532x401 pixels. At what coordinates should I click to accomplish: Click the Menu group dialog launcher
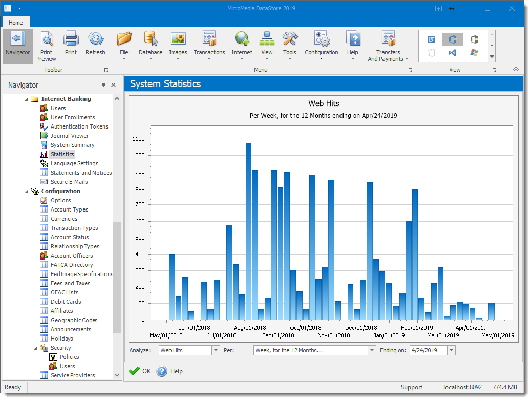tap(410, 70)
